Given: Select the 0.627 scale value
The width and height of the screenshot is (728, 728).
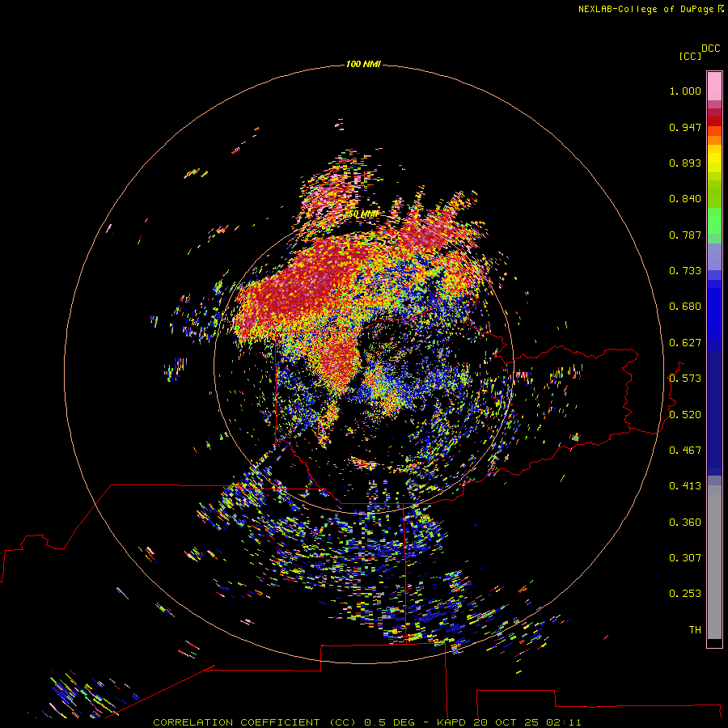Looking at the screenshot, I should tap(685, 343).
